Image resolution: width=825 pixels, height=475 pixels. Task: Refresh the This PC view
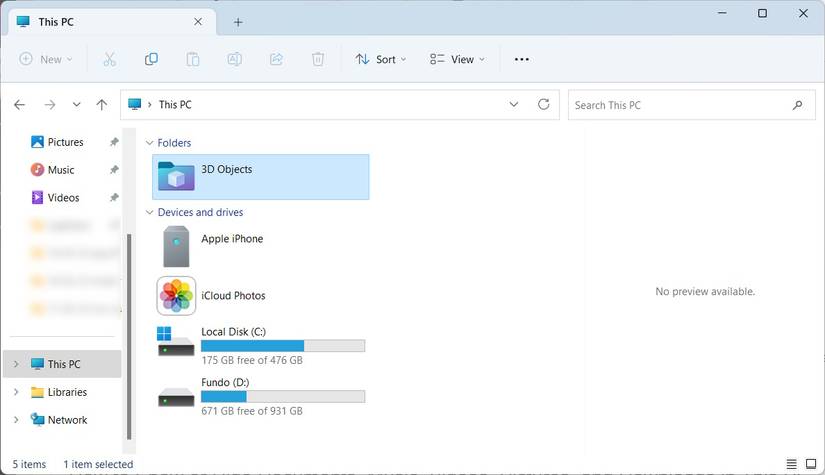544,104
